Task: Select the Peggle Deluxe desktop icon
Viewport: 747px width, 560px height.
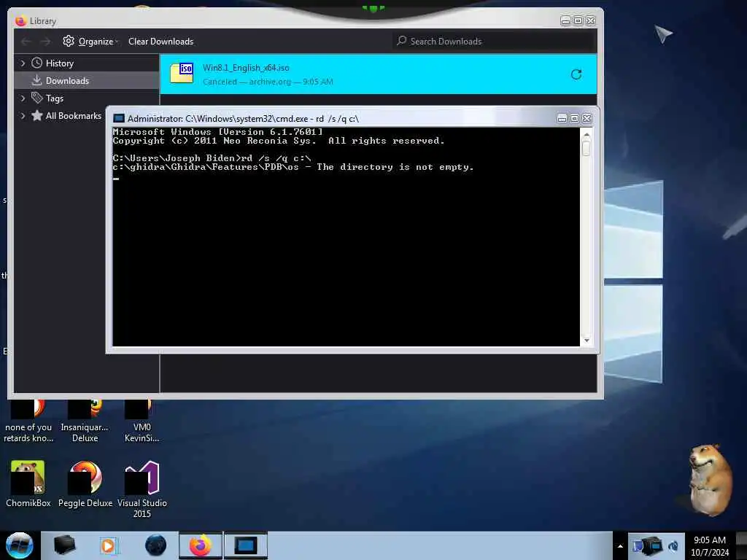Action: [85, 483]
